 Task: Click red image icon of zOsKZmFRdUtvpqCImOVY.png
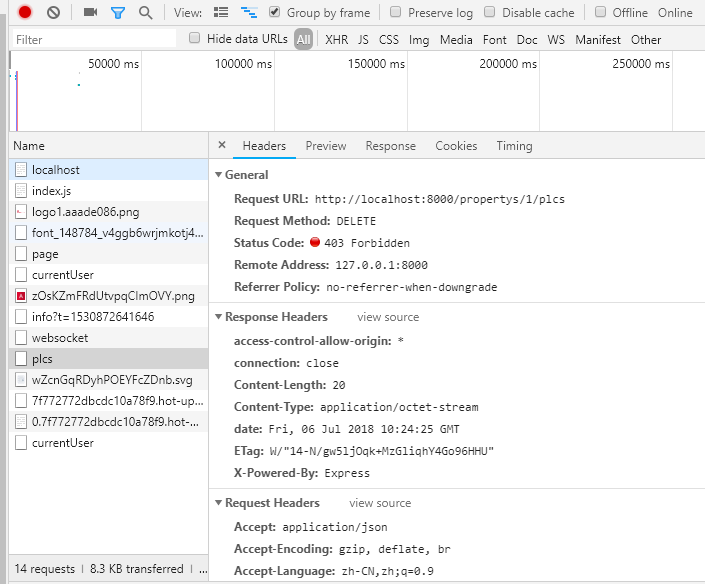click(x=21, y=296)
